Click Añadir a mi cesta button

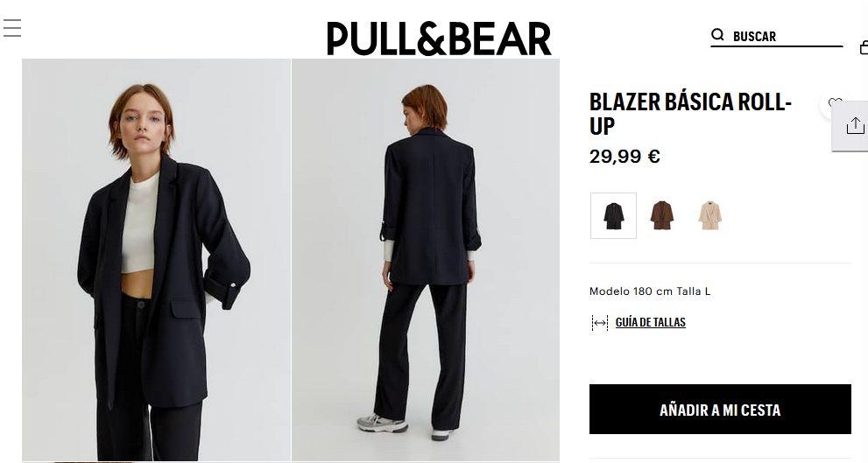click(720, 410)
